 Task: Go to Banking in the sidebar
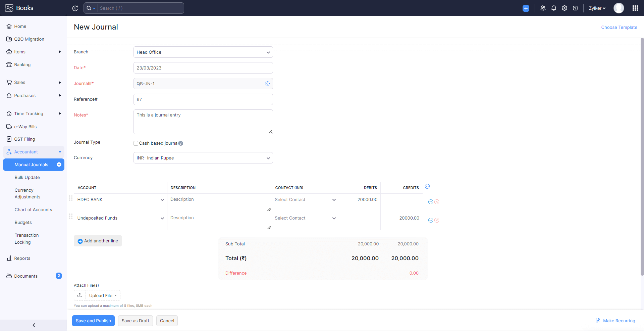point(22,65)
